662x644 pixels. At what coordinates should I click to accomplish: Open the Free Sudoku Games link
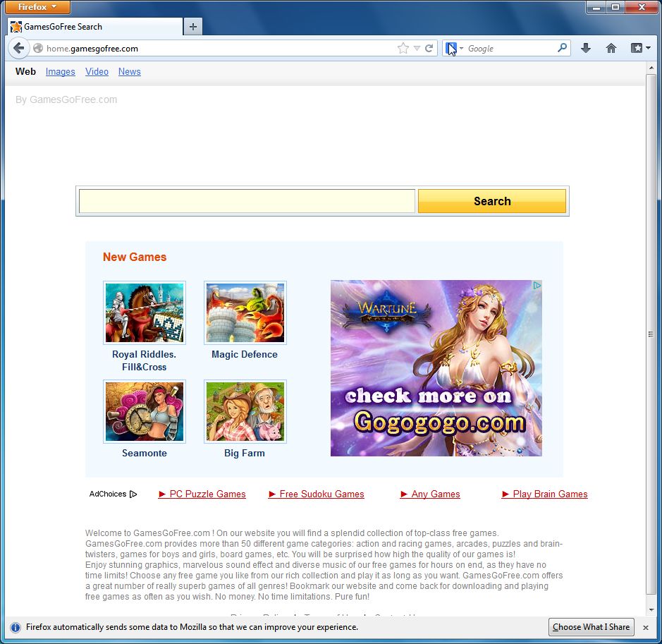click(x=317, y=494)
